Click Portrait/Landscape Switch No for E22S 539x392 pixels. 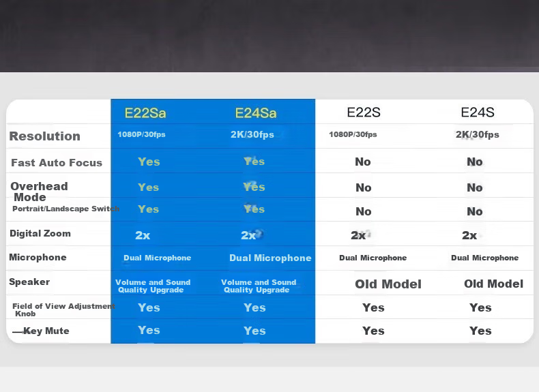[364, 211]
